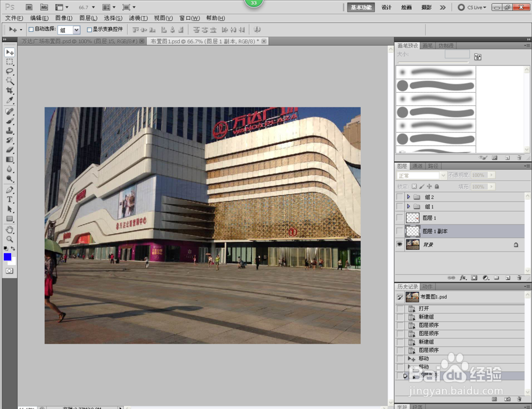
Task: Select the Pen tool
Action: click(10, 190)
